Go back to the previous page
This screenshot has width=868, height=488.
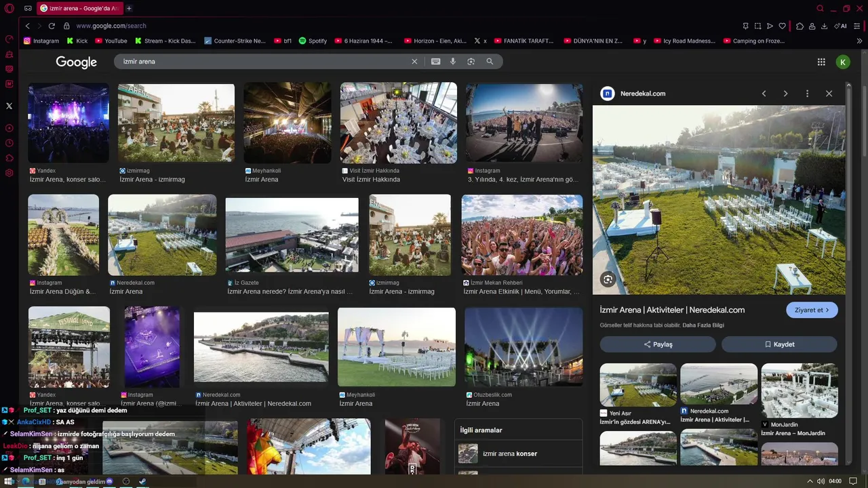point(27,26)
